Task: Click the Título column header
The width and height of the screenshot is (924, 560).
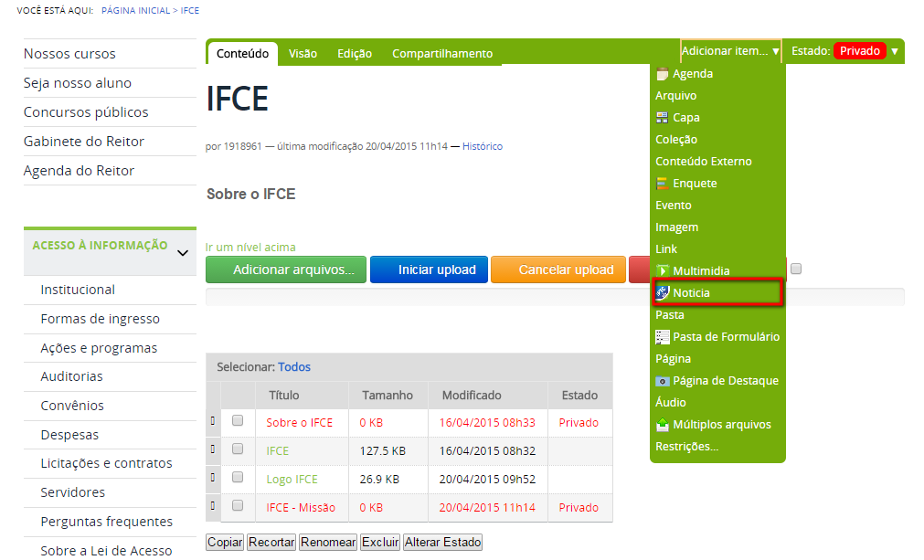Action: (284, 396)
